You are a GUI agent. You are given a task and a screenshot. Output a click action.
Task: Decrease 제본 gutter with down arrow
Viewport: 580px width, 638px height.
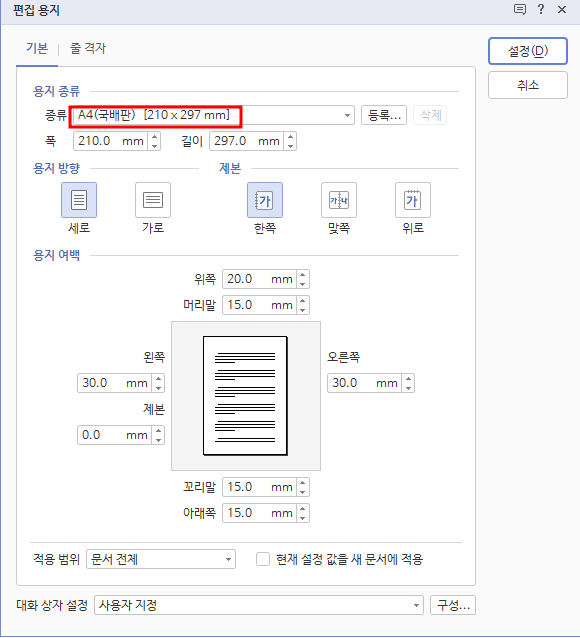pyautogui.click(x=158, y=439)
